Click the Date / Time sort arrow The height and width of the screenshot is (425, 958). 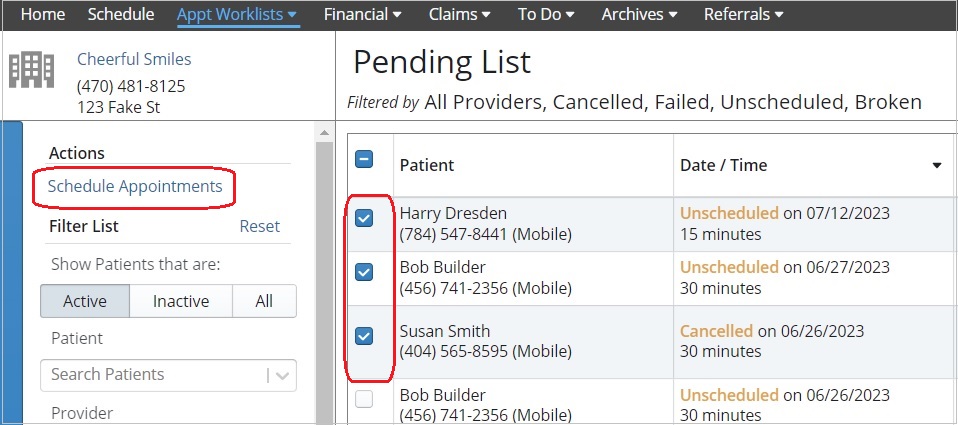(937, 165)
